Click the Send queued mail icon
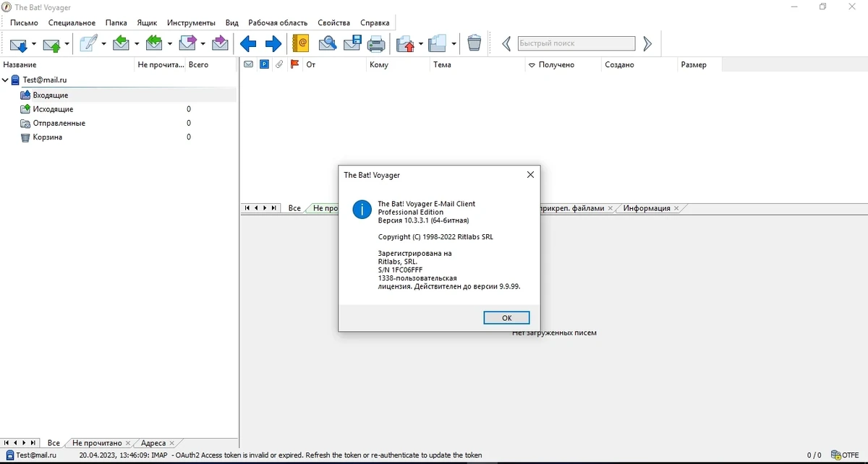The width and height of the screenshot is (868, 464). [x=52, y=44]
